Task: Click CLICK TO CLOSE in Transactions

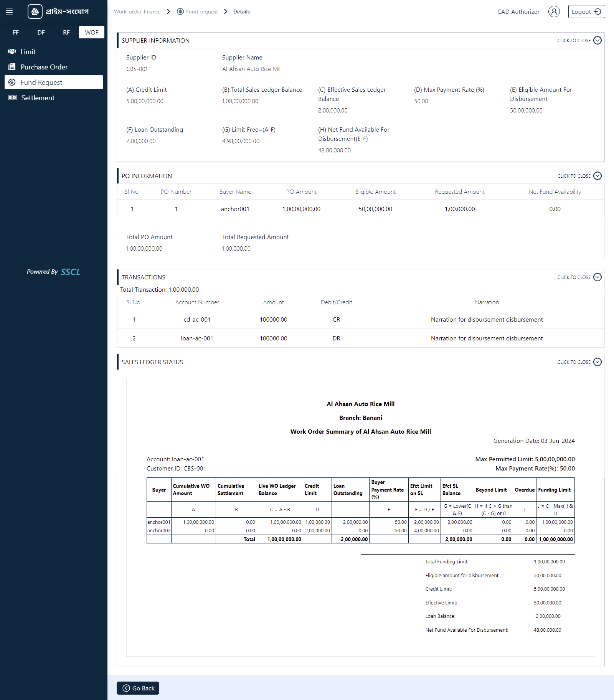Action: pyautogui.click(x=574, y=277)
